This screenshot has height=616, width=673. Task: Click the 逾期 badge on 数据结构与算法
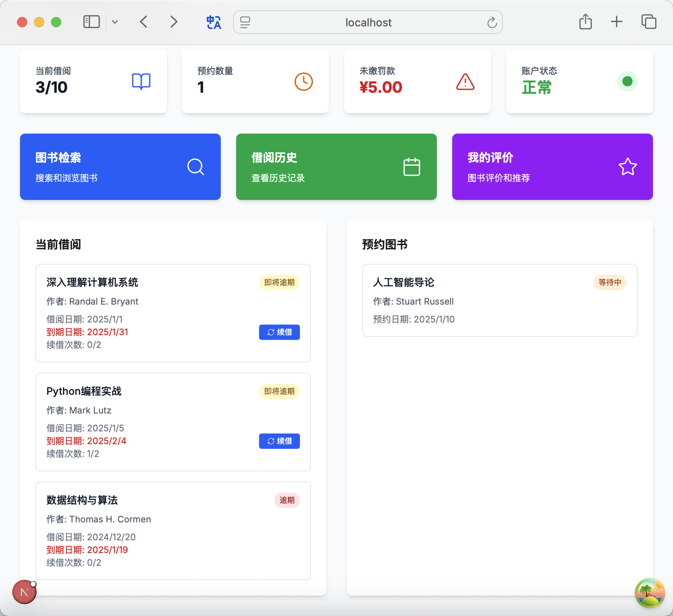pyautogui.click(x=287, y=500)
